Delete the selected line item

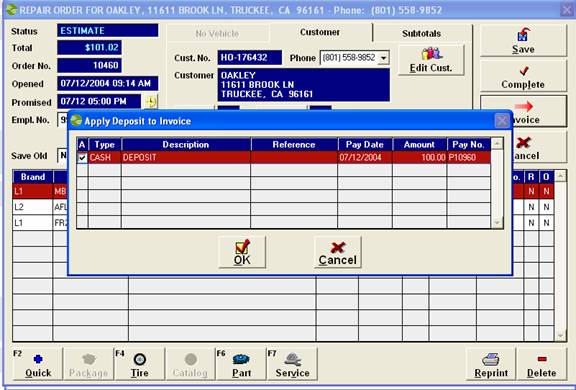541,364
